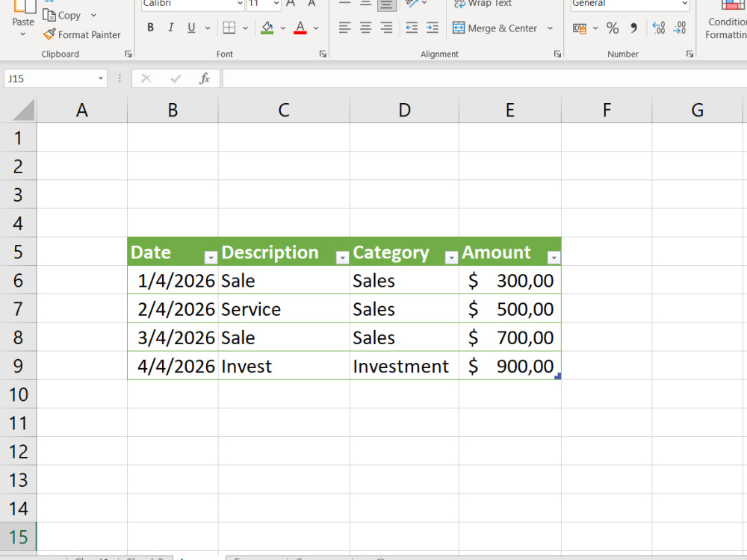Decrease indent
747x560 pixels.
412,28
